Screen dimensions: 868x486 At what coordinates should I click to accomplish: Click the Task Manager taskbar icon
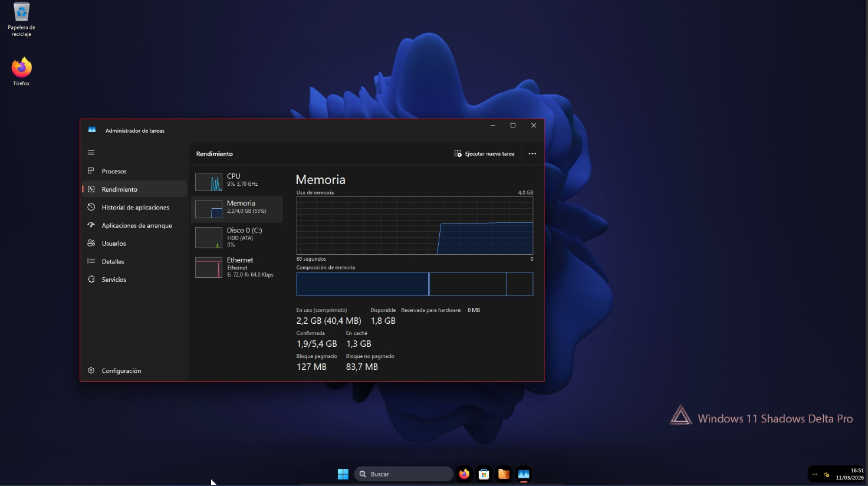click(x=524, y=474)
